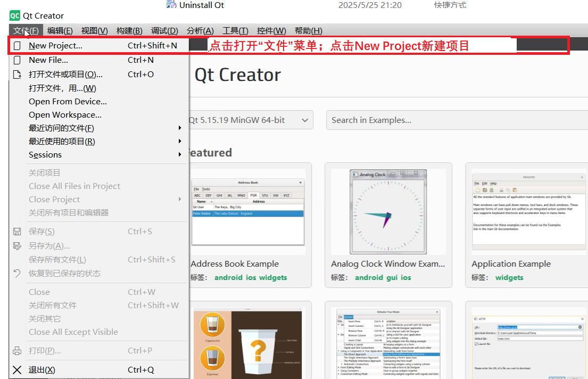Click the 另存为(A)... menu entry

point(100,246)
